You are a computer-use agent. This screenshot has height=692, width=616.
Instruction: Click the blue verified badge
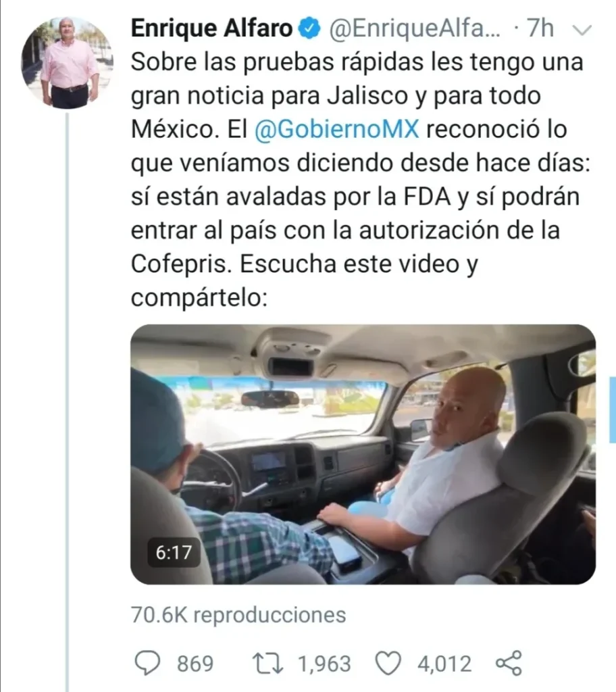310,28
